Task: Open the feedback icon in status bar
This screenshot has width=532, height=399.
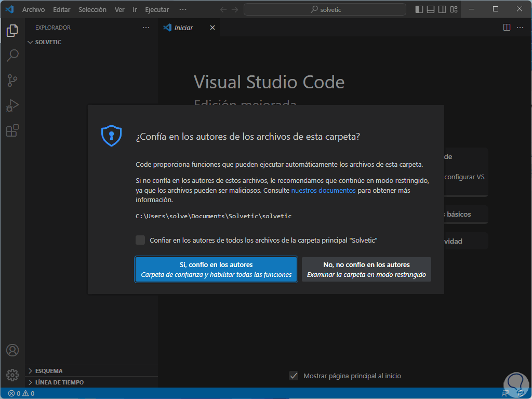Action: 505,394
